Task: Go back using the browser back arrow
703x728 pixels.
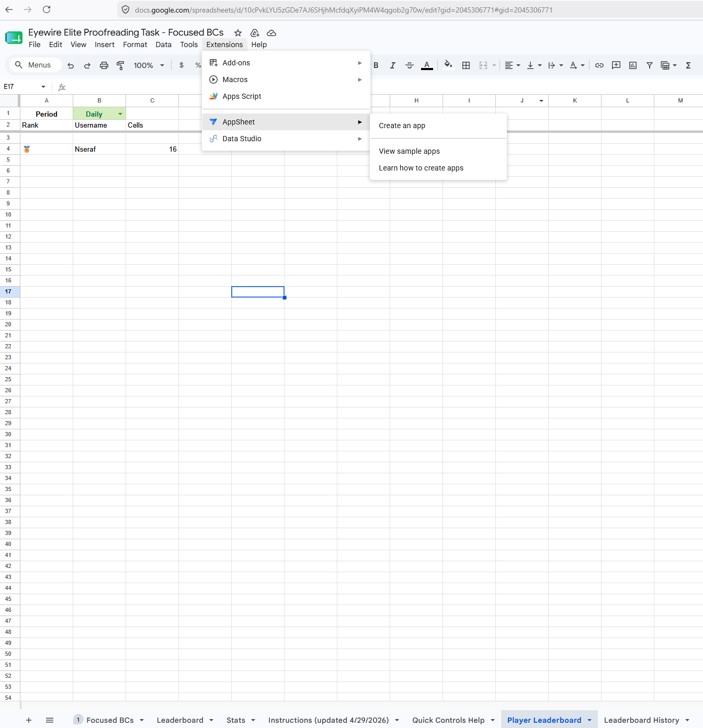Action: coord(9,9)
